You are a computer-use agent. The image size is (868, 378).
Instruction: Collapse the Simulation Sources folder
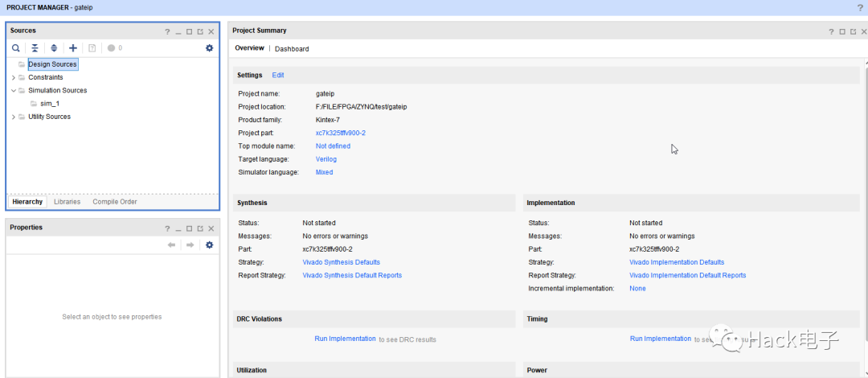[x=14, y=90]
